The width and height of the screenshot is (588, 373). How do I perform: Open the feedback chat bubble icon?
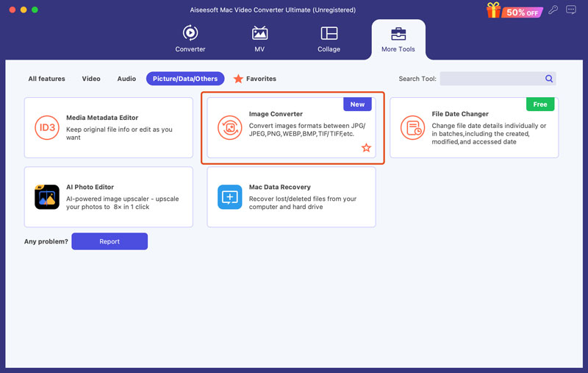coord(571,10)
